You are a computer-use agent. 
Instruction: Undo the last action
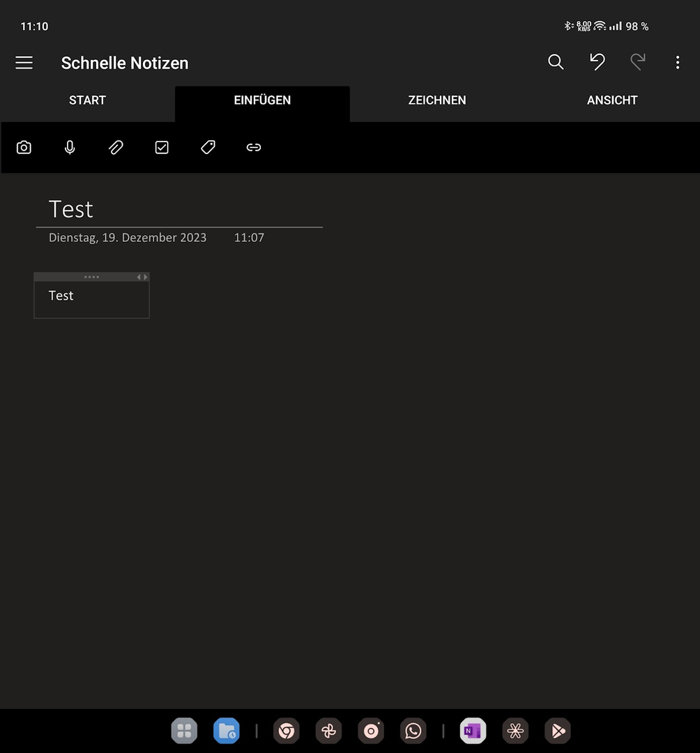tap(597, 62)
